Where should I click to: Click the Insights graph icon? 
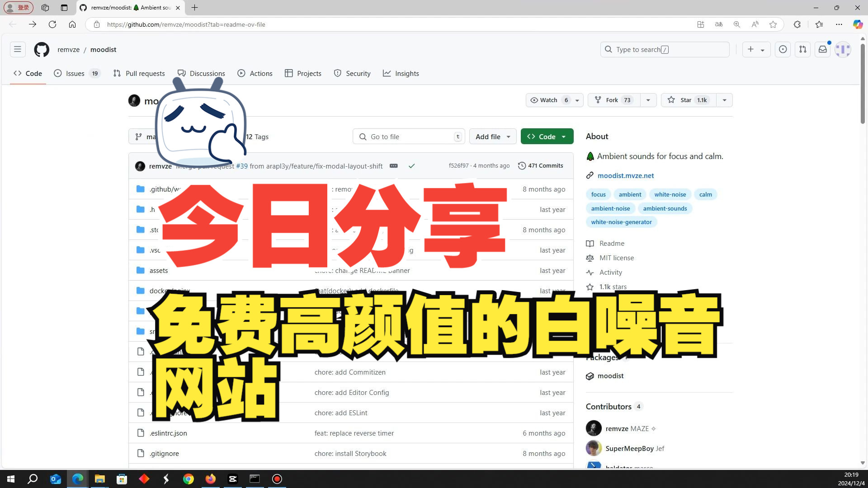point(387,73)
